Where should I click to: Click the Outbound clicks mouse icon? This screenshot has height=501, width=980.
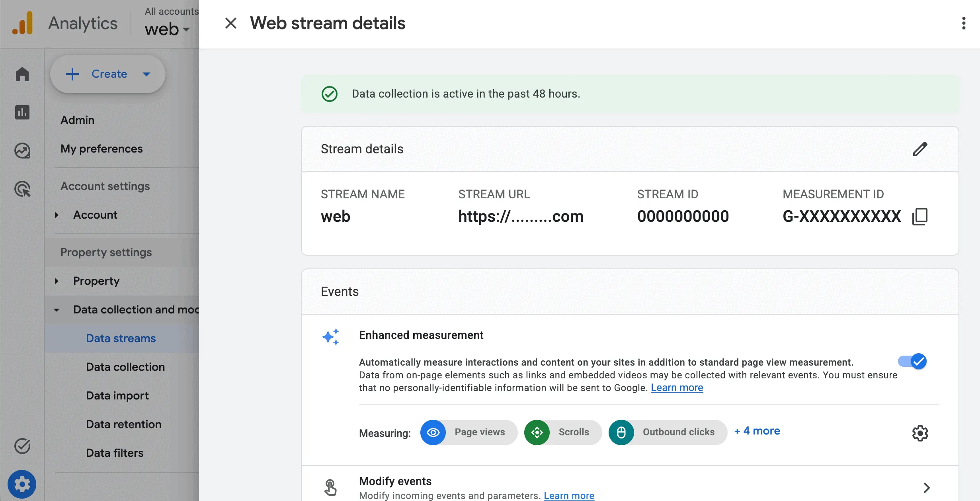coord(621,432)
